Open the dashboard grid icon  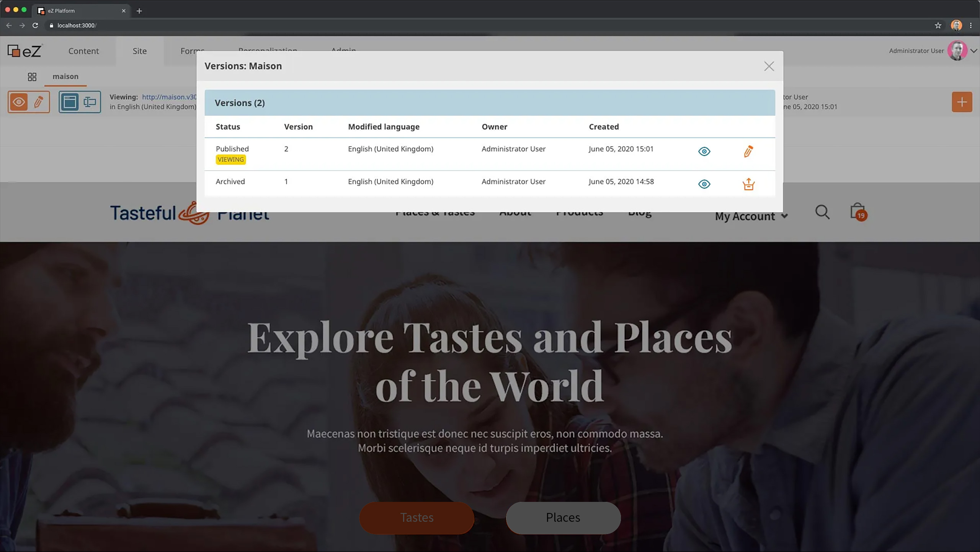tap(32, 77)
